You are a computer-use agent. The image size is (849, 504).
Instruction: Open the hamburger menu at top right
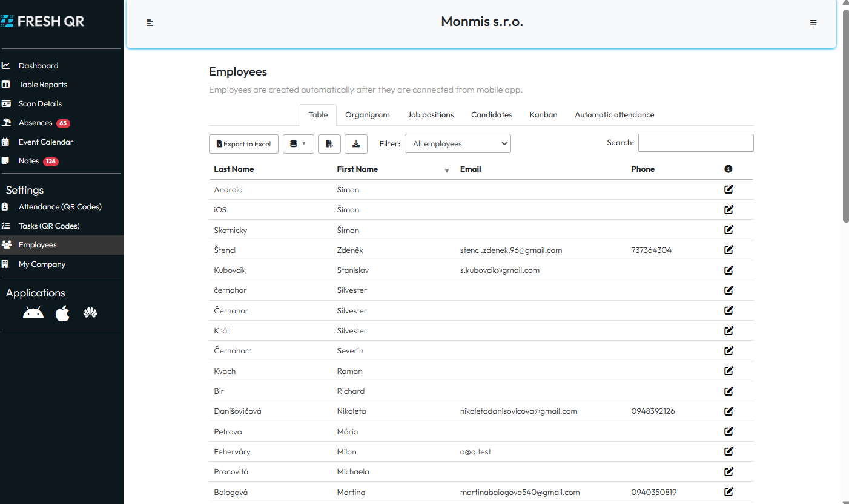point(813,23)
